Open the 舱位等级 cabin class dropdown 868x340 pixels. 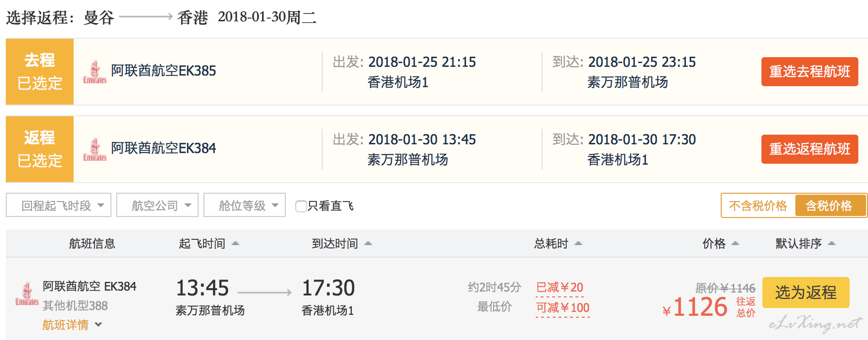click(x=245, y=205)
